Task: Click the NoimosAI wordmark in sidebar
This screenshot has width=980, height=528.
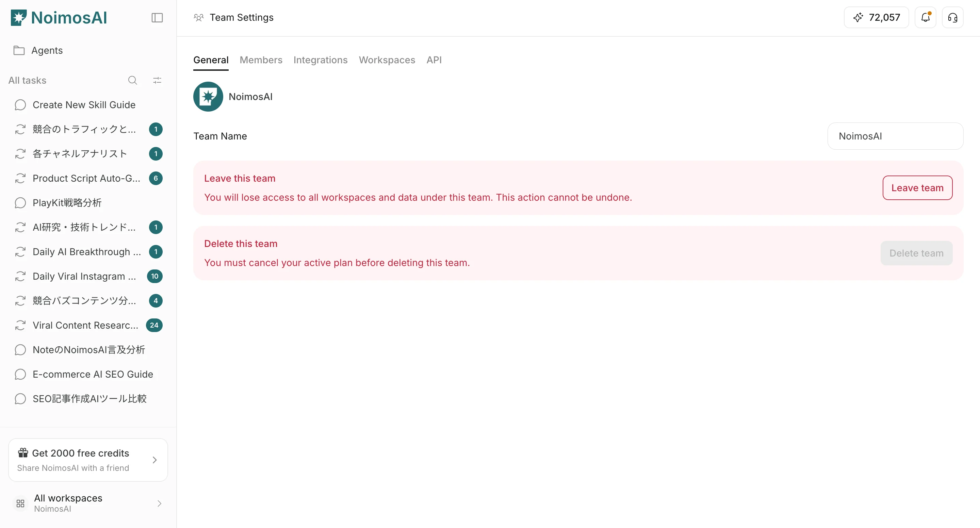Action: click(69, 17)
